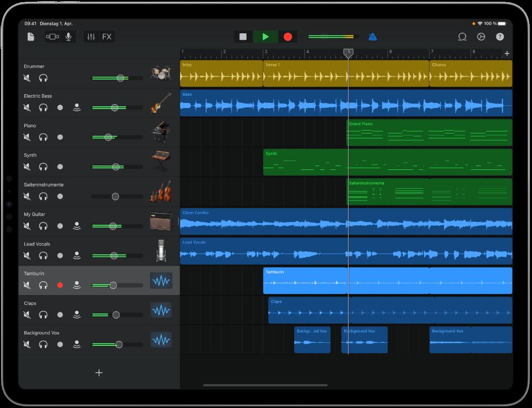Tap the Drummer drum kit icon
The width and height of the screenshot is (532, 408).
[161, 73]
